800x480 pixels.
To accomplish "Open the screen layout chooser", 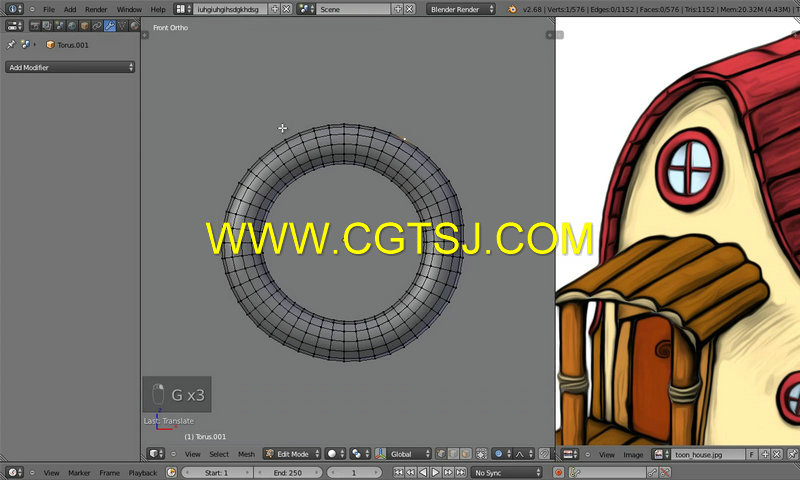I will (183, 9).
